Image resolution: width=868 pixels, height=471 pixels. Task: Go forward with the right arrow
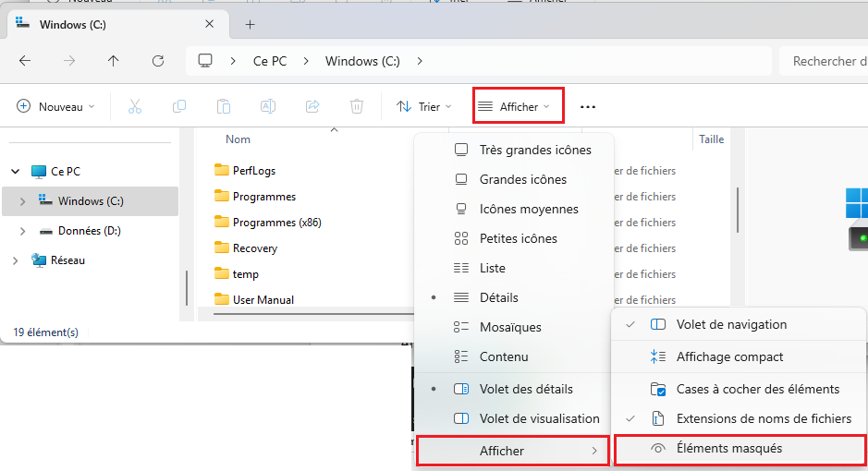69,61
